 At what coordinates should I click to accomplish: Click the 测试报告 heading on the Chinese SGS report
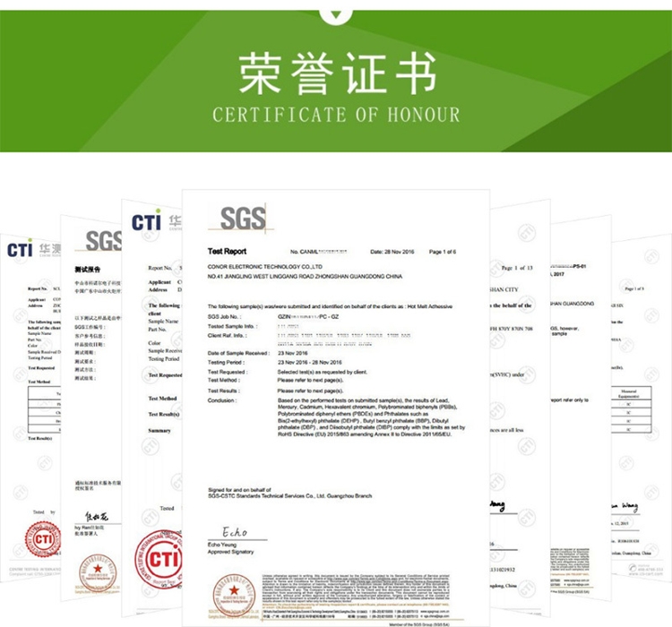[88, 269]
